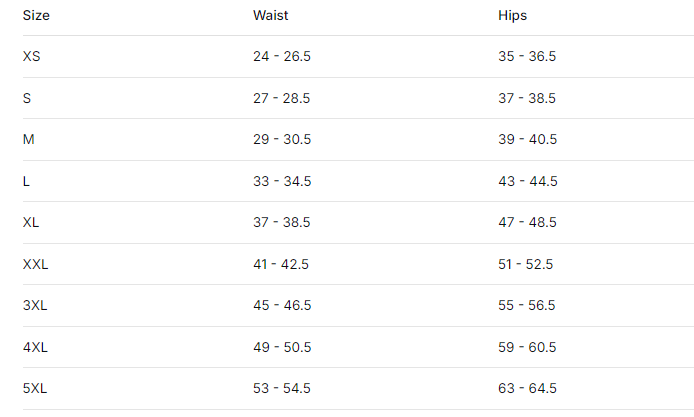
Task: Click hips value 63 - 64.5
Action: [x=527, y=388]
